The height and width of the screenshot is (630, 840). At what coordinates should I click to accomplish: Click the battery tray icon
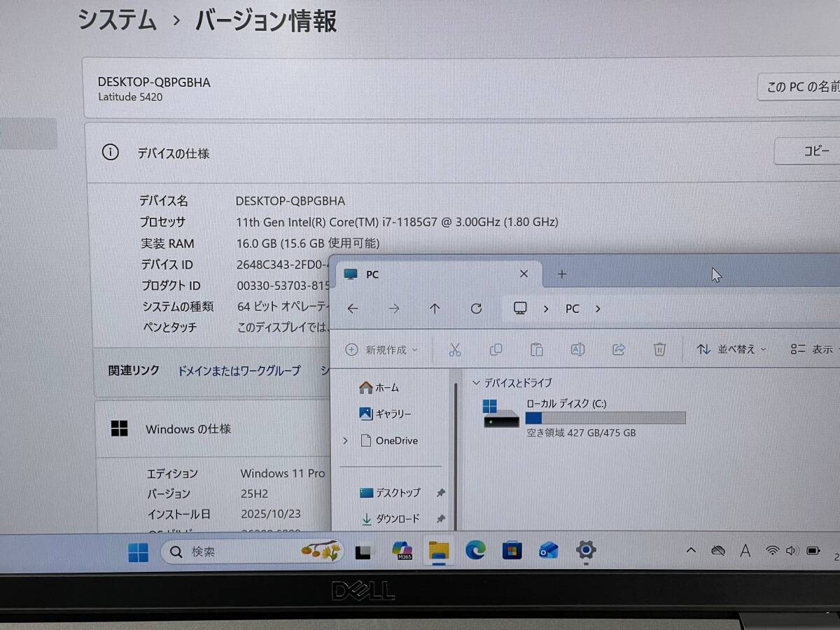point(813,551)
